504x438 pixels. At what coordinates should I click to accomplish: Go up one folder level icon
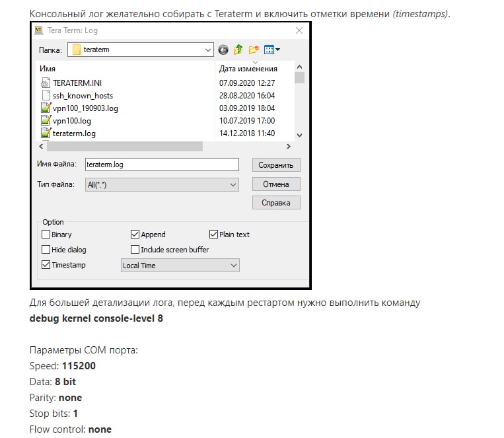pyautogui.click(x=238, y=50)
